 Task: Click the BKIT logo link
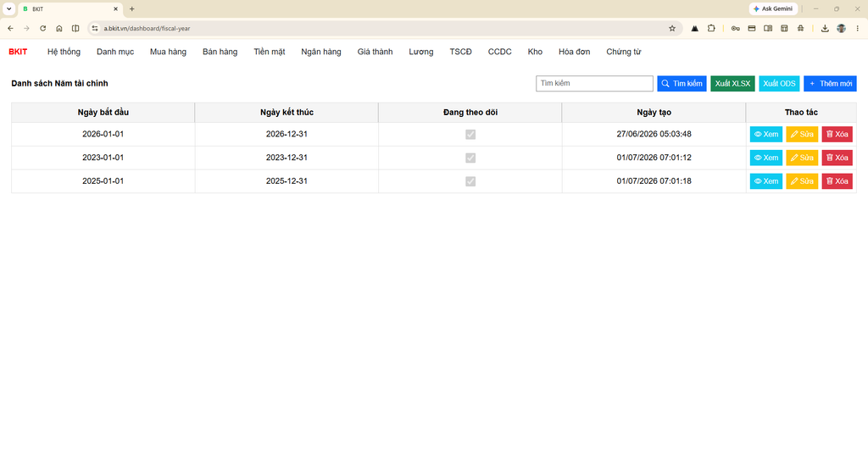coord(18,52)
